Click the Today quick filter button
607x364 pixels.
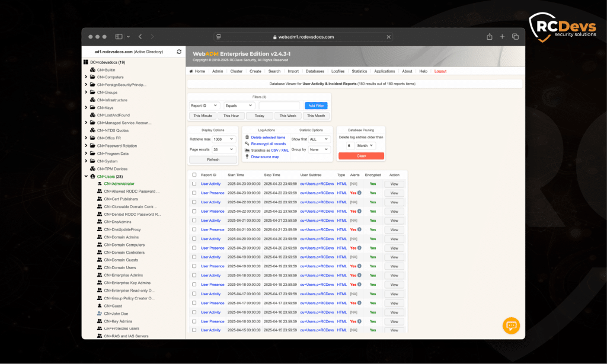tap(260, 116)
